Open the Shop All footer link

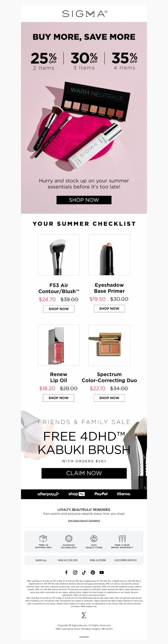(x=41, y=560)
